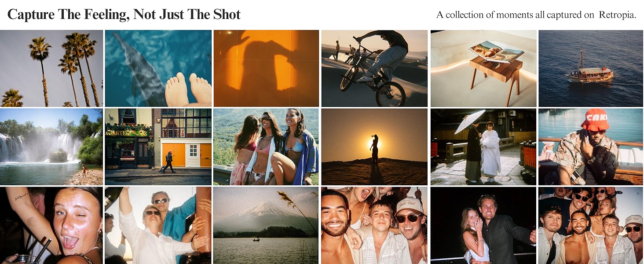Click the man in red bucket hat photo
The height and width of the screenshot is (264, 644).
click(591, 147)
